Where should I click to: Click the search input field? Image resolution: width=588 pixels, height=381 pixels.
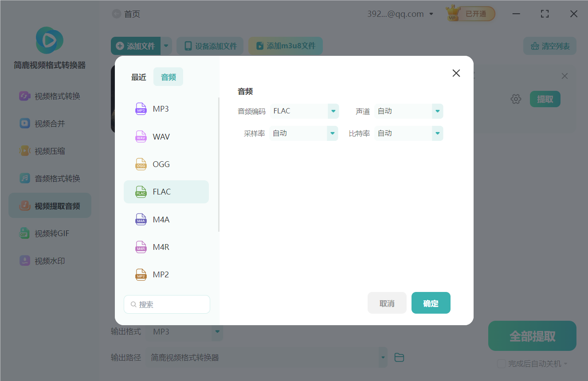click(x=167, y=304)
